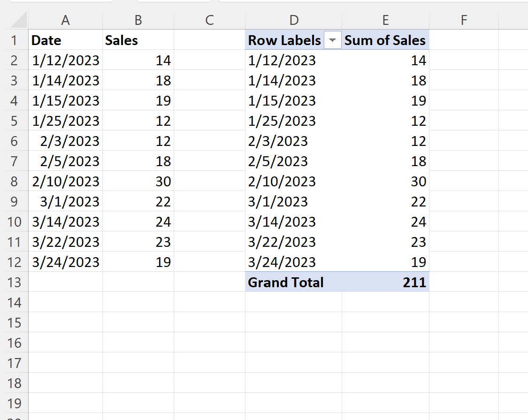The image size is (528, 420).
Task: Select column A header
Action: point(65,20)
